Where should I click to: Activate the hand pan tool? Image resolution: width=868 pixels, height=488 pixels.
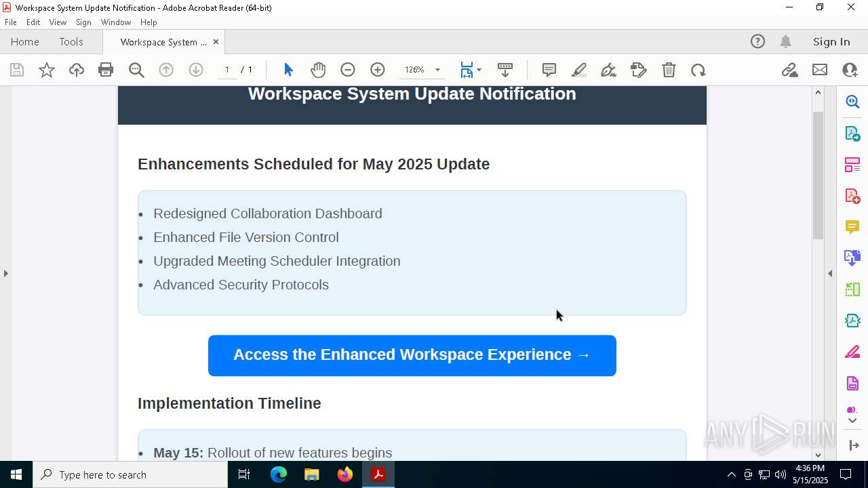coord(318,70)
